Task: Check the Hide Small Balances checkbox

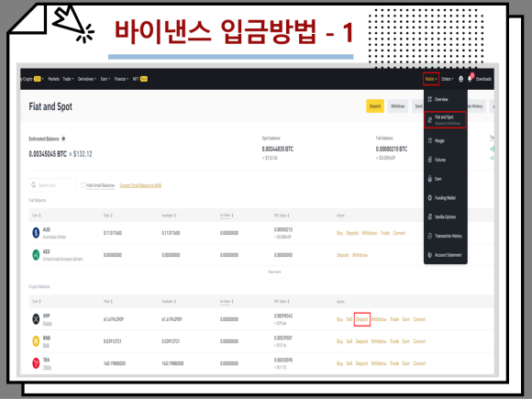Action: click(x=83, y=185)
